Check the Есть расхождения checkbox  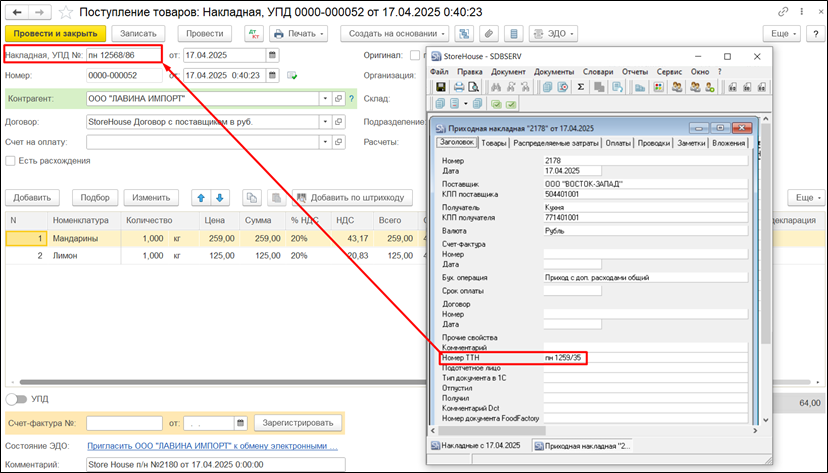tap(11, 161)
